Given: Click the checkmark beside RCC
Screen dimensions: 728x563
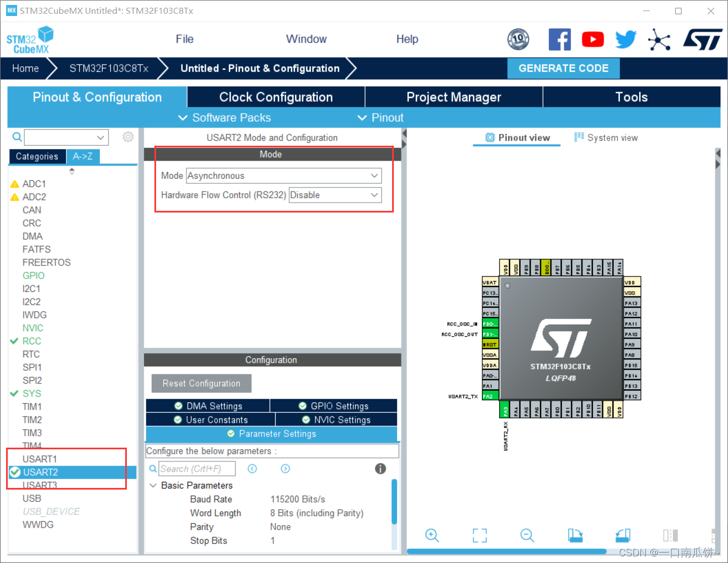Looking at the screenshot, I should point(14,341).
